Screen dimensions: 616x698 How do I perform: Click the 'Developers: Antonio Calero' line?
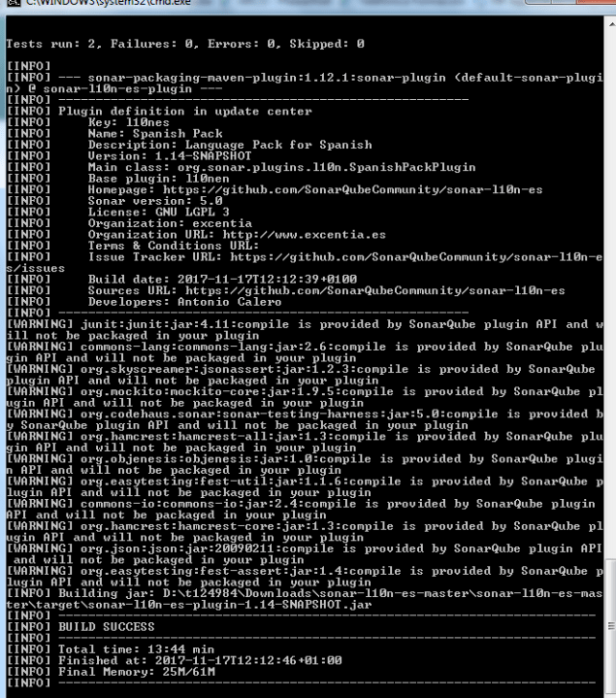[184, 302]
